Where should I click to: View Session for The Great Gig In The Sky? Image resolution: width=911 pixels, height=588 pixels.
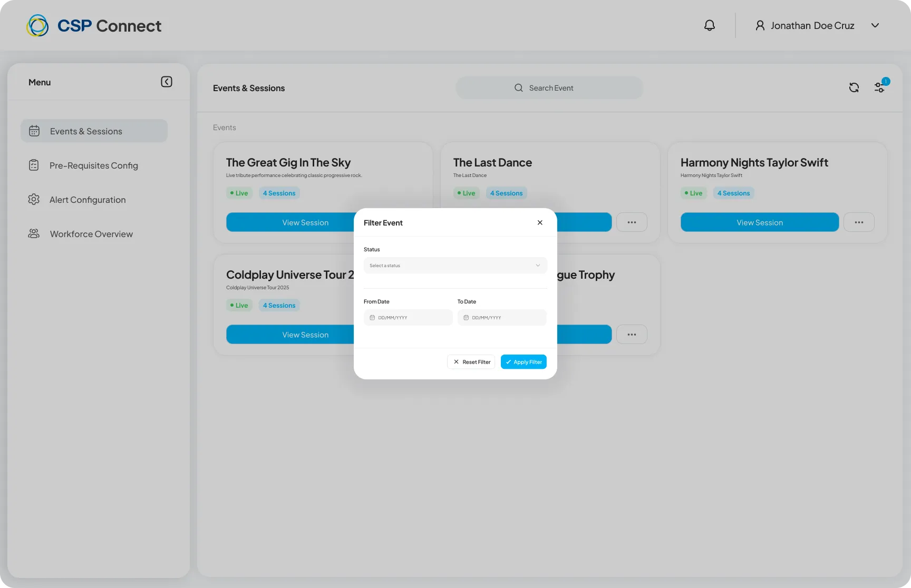coord(290,222)
